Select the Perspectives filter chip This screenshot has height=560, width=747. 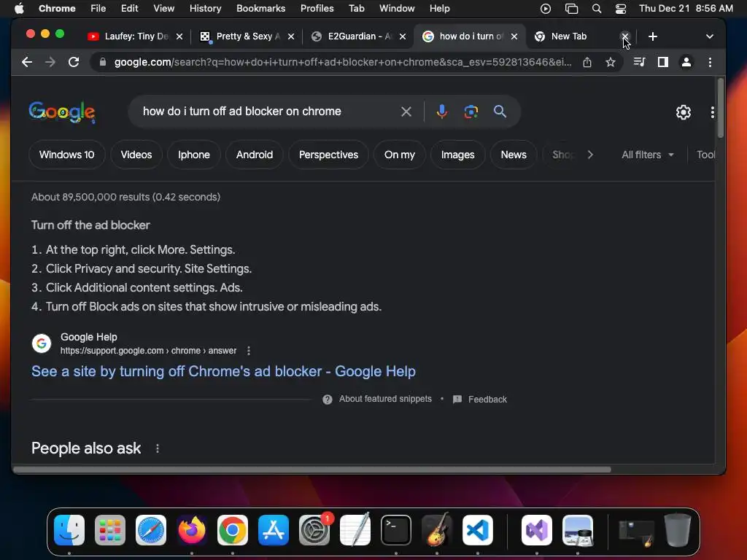[328, 155]
